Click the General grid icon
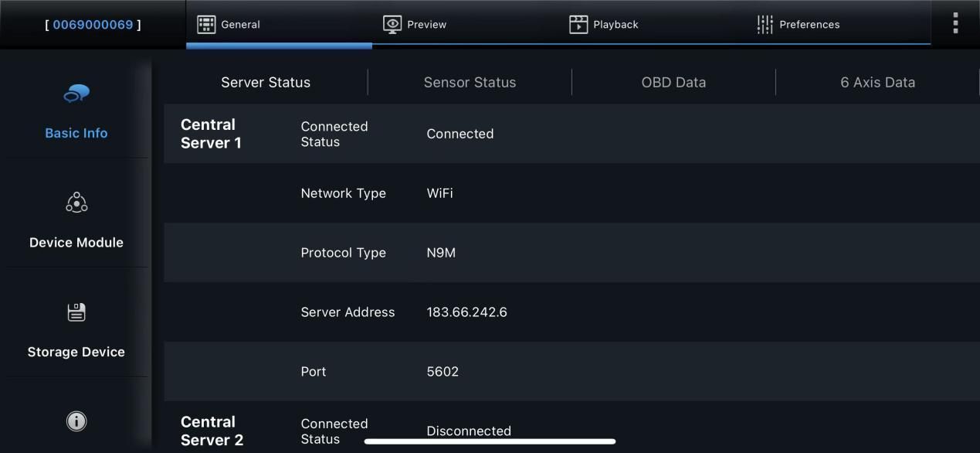 coord(206,25)
